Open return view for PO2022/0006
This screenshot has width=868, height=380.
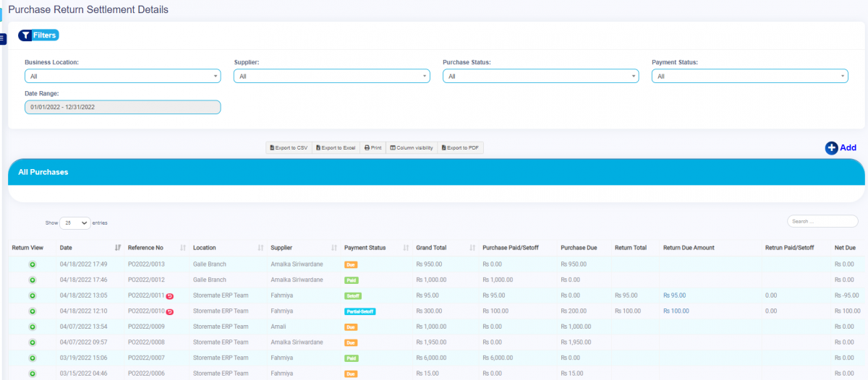coord(33,373)
